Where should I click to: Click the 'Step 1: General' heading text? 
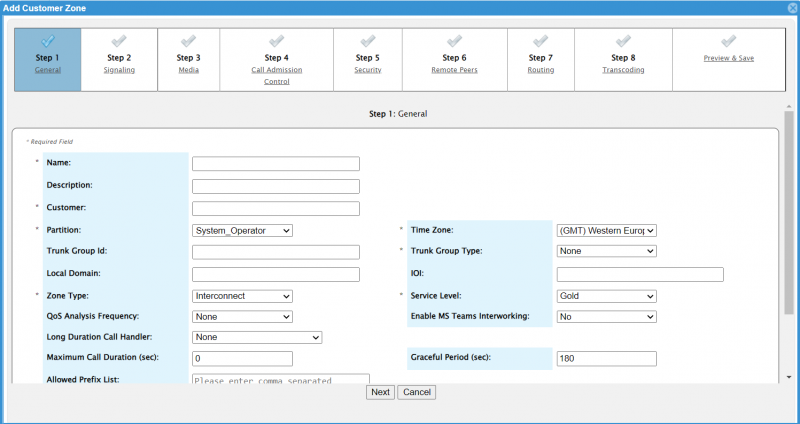[x=398, y=114]
